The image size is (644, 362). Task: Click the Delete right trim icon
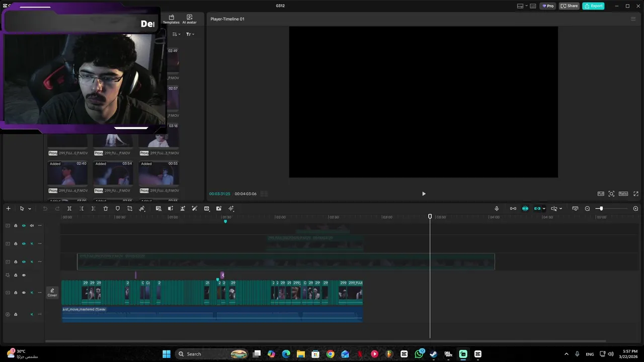pyautogui.click(x=94, y=209)
